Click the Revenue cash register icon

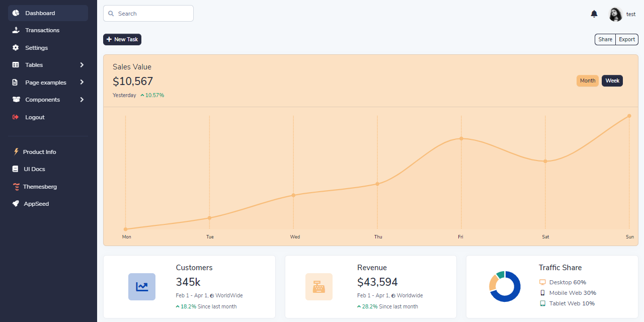pyautogui.click(x=319, y=286)
